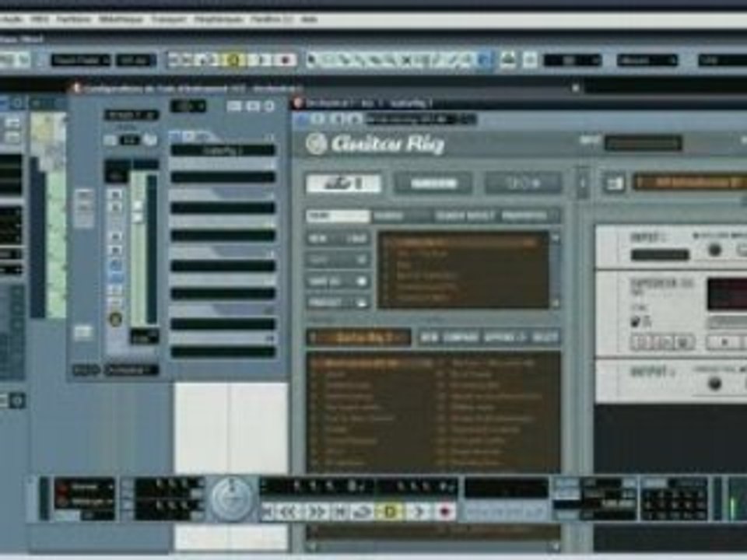
Task: Click the Save As bank button
Action: click(x=338, y=282)
